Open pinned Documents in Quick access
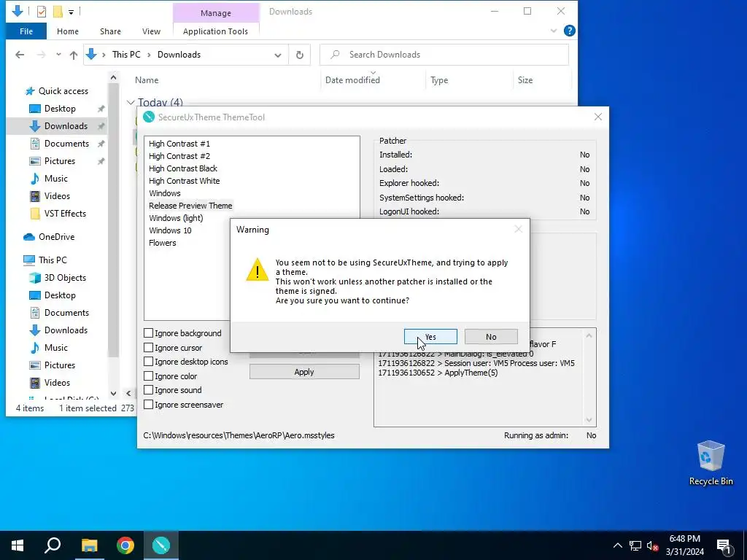Viewport: 747px width, 560px height. 66,144
